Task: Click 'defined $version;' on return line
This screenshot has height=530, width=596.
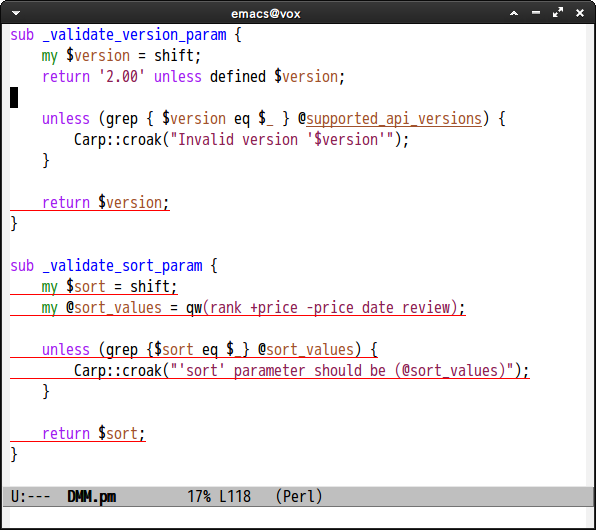Action: pos(277,77)
